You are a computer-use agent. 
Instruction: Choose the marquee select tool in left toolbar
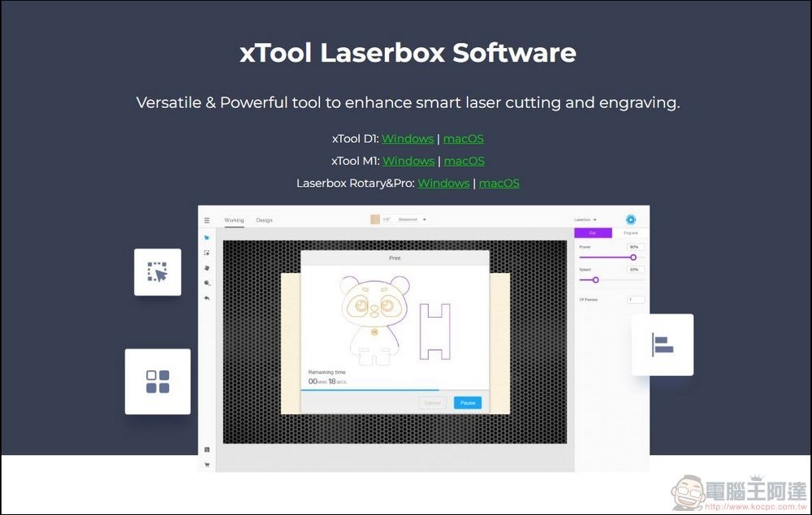click(x=207, y=253)
